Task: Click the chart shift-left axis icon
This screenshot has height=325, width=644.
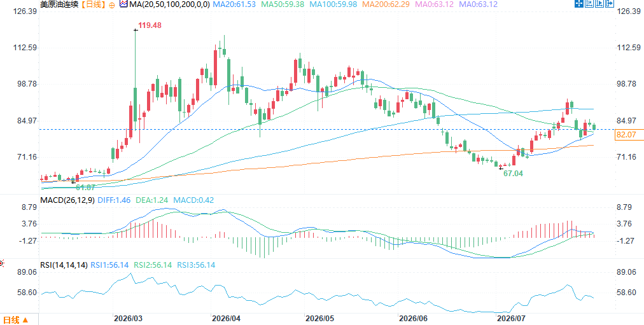Action: [x=589, y=4]
